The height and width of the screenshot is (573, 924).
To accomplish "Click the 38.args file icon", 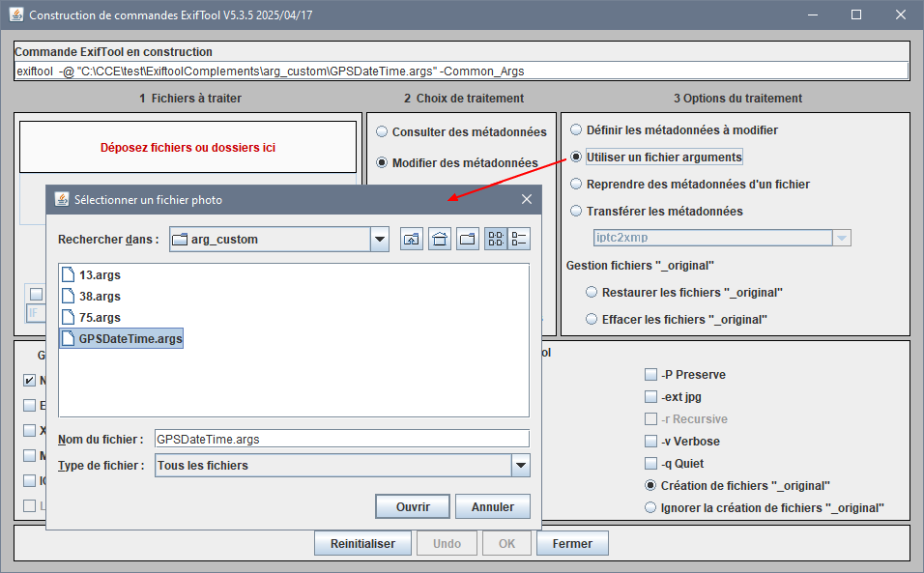I will [69, 297].
